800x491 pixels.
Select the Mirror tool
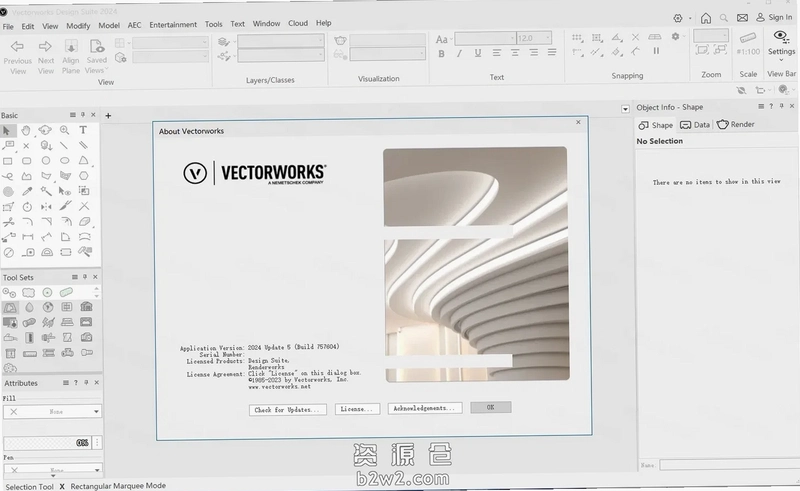coord(46,207)
